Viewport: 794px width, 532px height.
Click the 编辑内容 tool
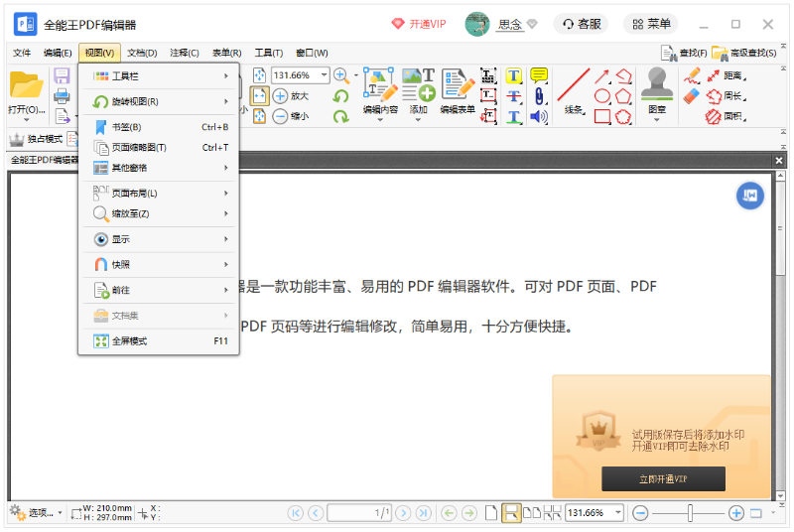pos(380,92)
